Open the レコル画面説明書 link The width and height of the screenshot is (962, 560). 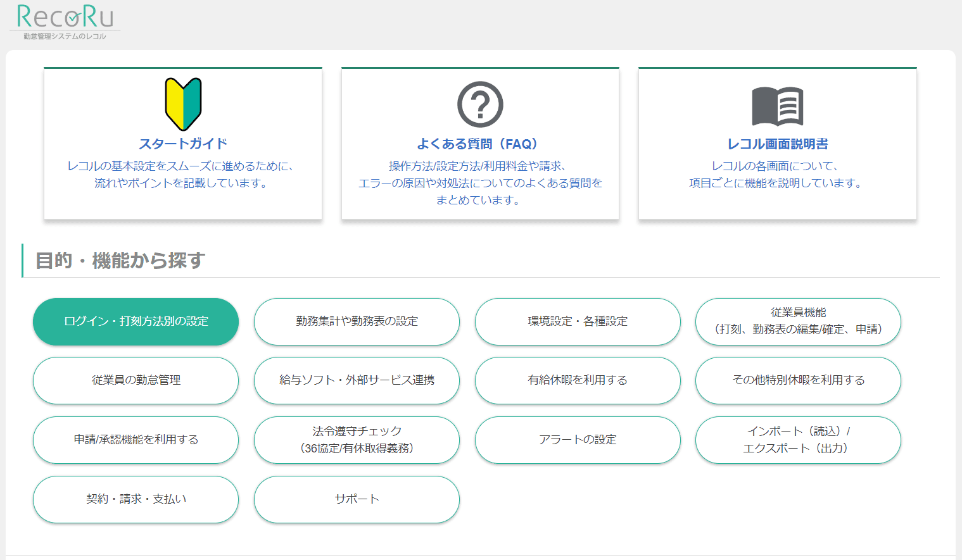click(777, 144)
